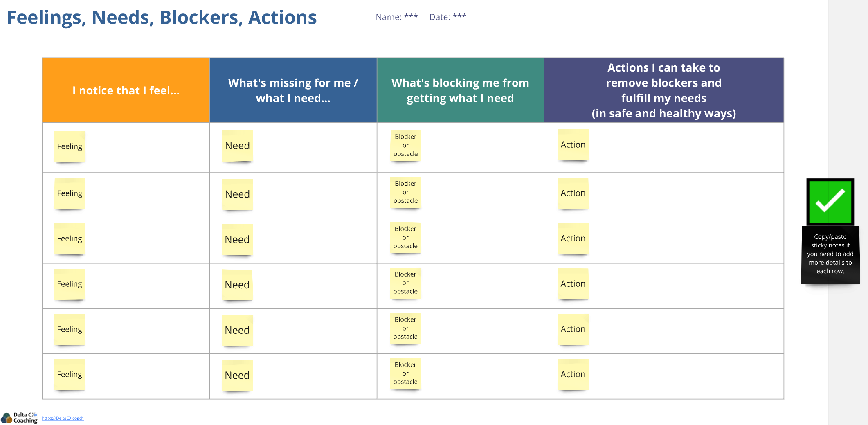Select the last row Action sticky note

pos(573,374)
